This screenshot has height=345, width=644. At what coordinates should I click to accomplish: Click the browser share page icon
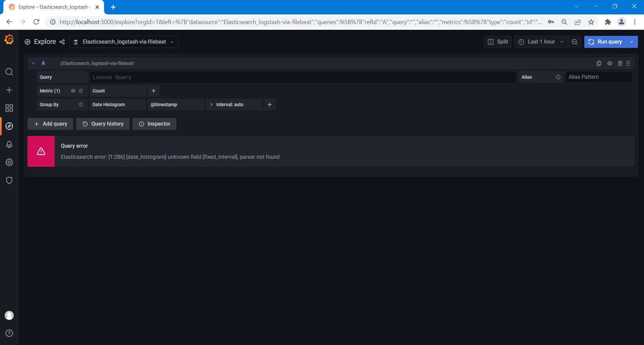pyautogui.click(x=578, y=22)
